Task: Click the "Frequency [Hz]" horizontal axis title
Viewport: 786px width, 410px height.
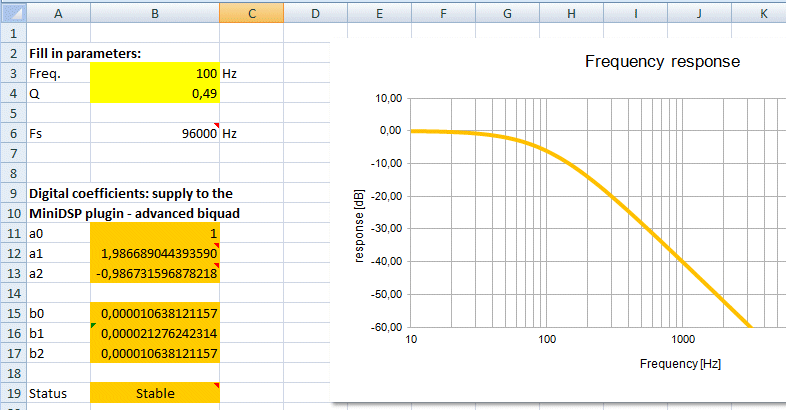Action: pyautogui.click(x=680, y=364)
